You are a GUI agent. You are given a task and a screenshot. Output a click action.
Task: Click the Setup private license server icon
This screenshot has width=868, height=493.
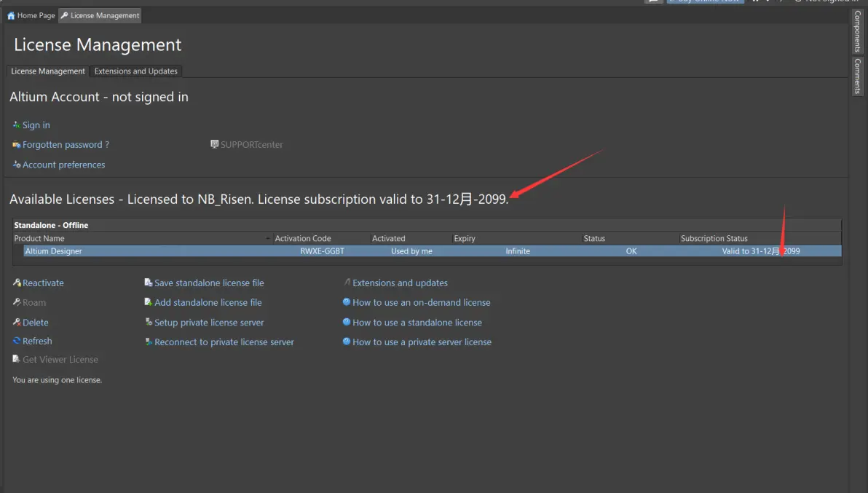tap(149, 322)
